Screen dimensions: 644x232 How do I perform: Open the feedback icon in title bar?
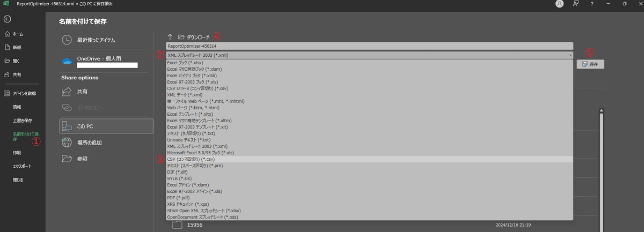(x=576, y=4)
